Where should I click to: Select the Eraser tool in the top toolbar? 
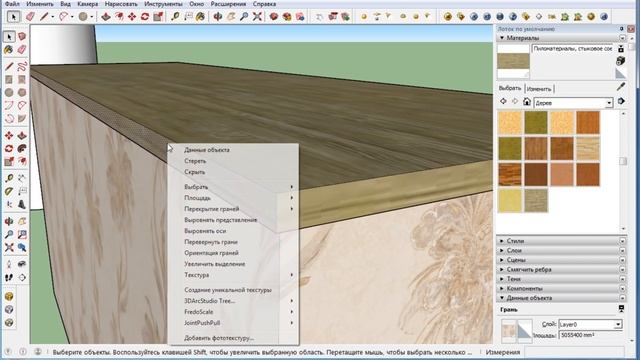[30, 16]
